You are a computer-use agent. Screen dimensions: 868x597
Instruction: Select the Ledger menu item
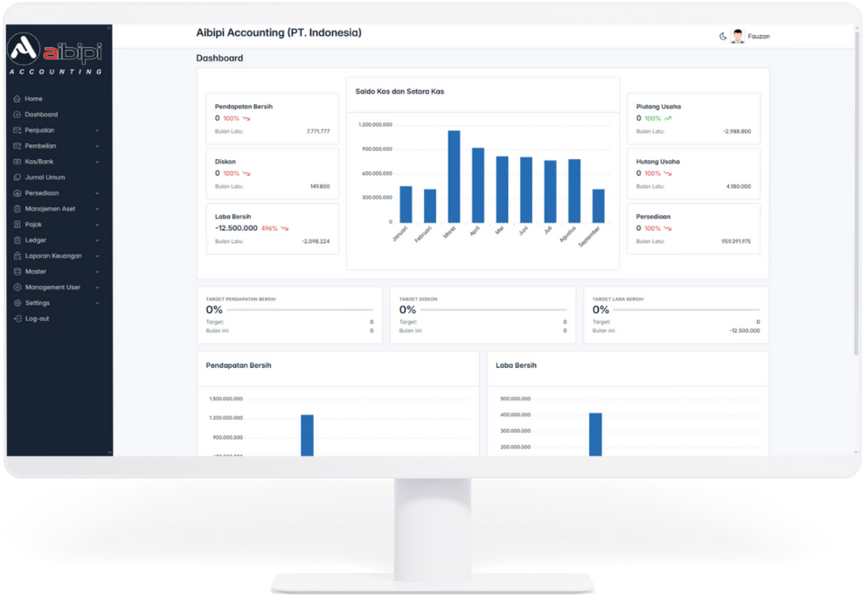pyautogui.click(x=36, y=240)
